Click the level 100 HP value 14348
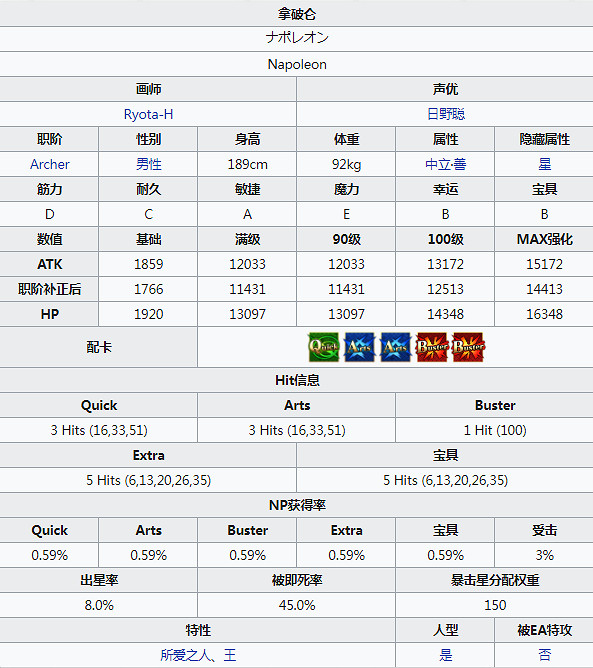 coord(446,314)
